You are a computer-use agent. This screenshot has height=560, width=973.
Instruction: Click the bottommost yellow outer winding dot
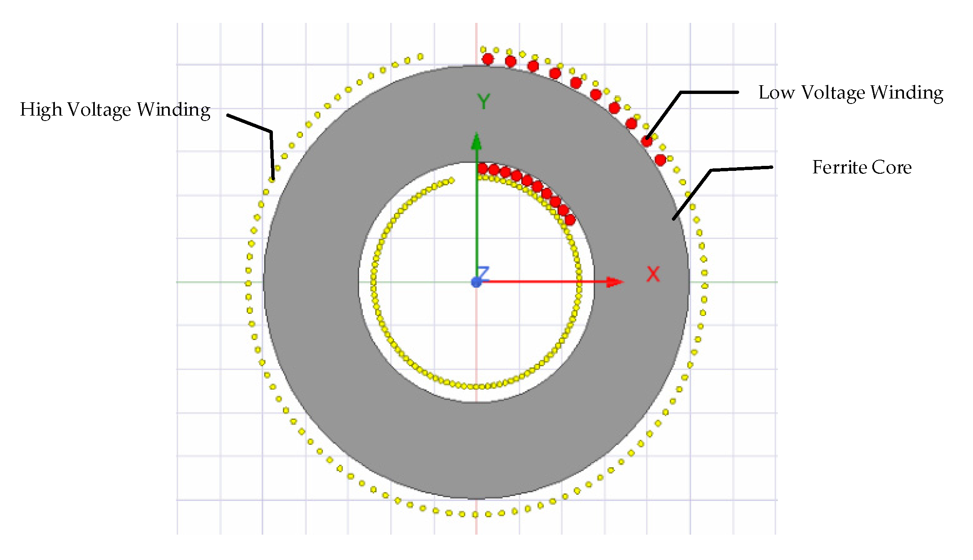pos(475,514)
